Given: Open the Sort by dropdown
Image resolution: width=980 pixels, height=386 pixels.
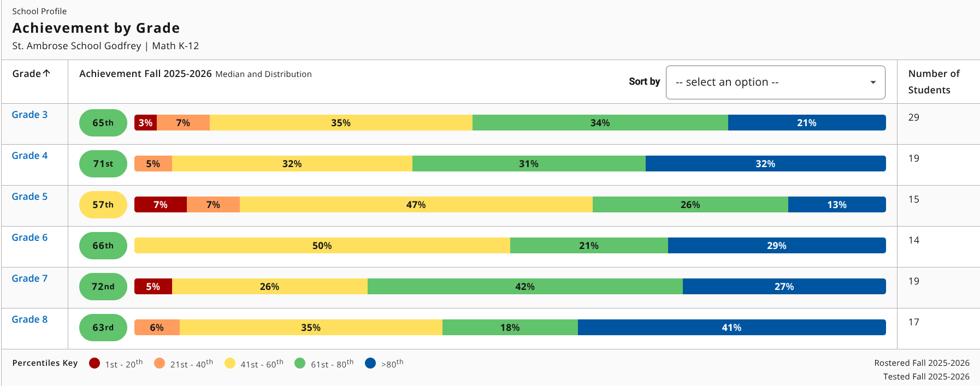Looking at the screenshot, I should (x=775, y=82).
